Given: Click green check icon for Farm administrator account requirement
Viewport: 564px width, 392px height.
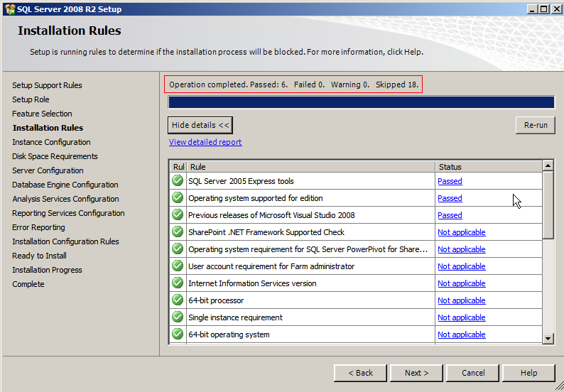Looking at the screenshot, I should [178, 266].
